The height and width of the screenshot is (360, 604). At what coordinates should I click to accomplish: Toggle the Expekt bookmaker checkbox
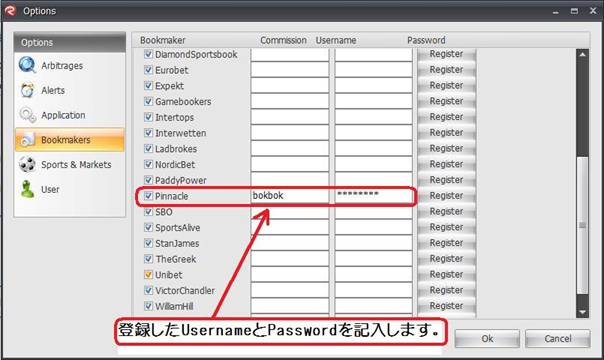pos(148,85)
